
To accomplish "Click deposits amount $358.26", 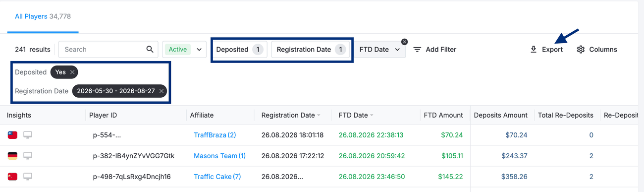I will point(514,177).
